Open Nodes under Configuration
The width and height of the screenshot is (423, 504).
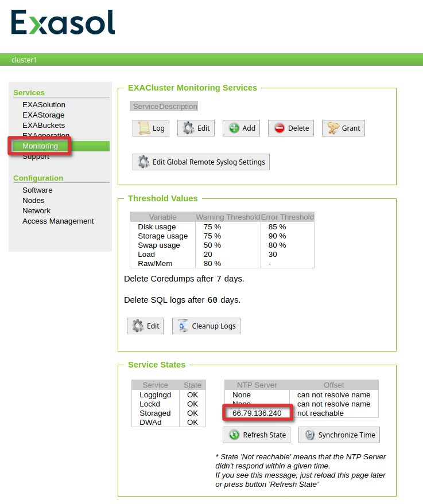33,200
